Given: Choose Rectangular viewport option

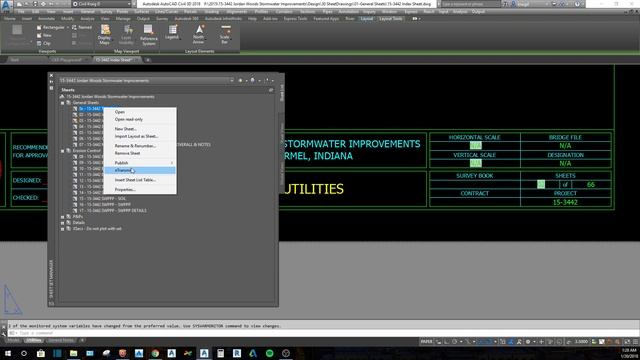Looking at the screenshot, I should click(x=51, y=27).
